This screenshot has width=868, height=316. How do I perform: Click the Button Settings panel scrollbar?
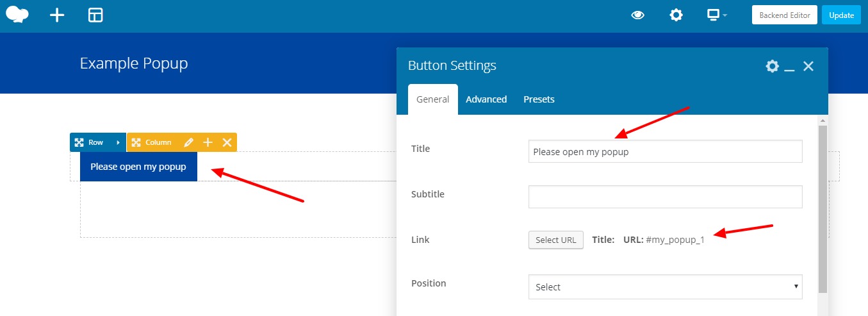pos(823,205)
